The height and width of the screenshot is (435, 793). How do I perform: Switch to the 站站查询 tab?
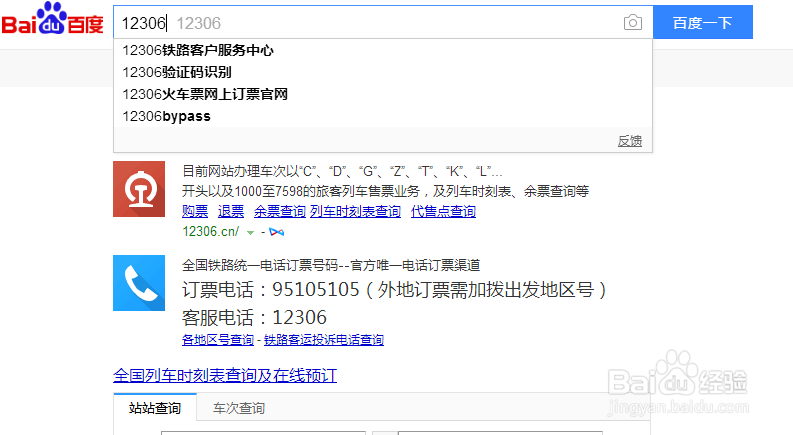pyautogui.click(x=155, y=408)
